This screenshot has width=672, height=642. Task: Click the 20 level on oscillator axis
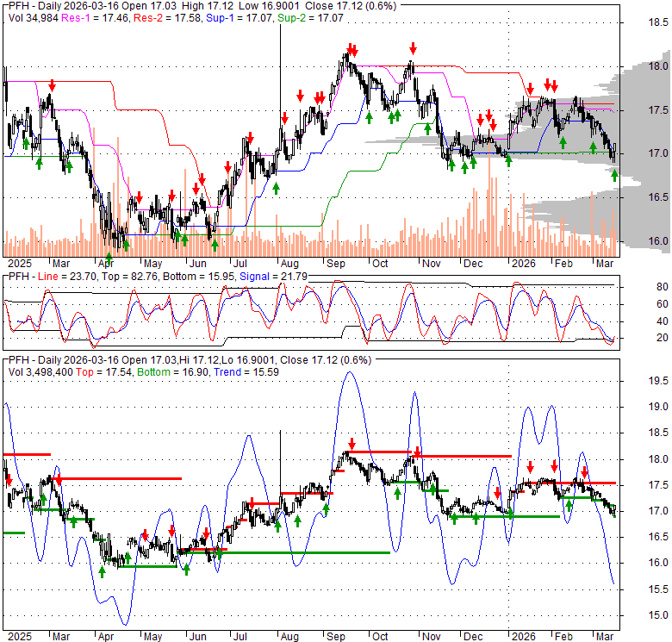click(663, 338)
